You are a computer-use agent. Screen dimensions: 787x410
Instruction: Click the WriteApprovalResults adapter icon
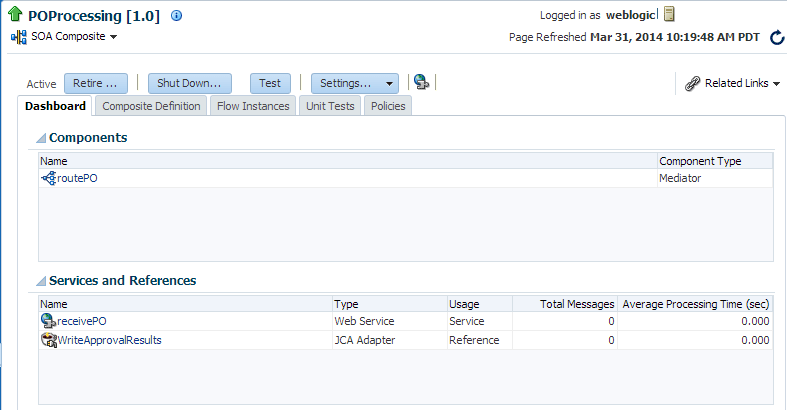point(49,340)
